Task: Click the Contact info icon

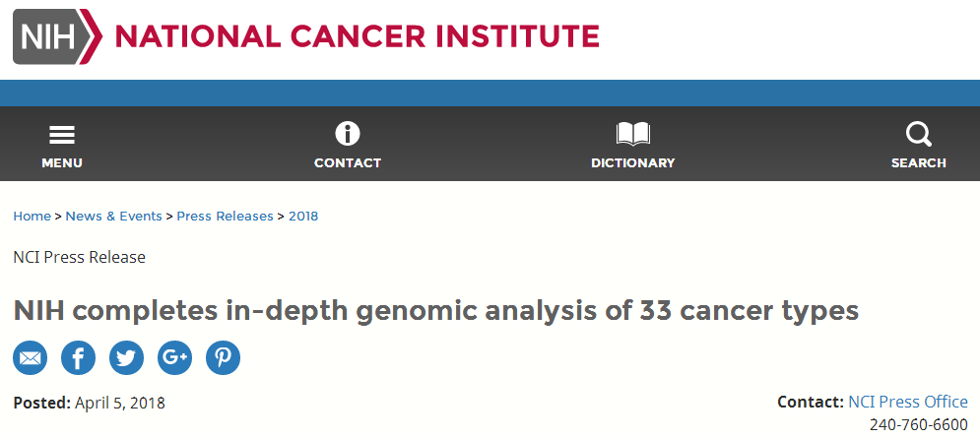Action: click(x=348, y=134)
